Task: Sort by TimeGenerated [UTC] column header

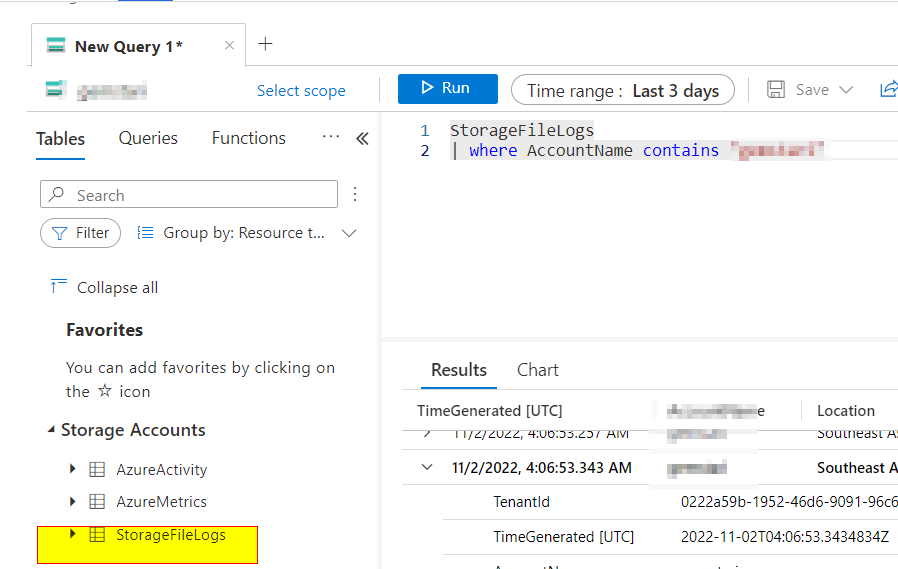Action: [x=490, y=410]
